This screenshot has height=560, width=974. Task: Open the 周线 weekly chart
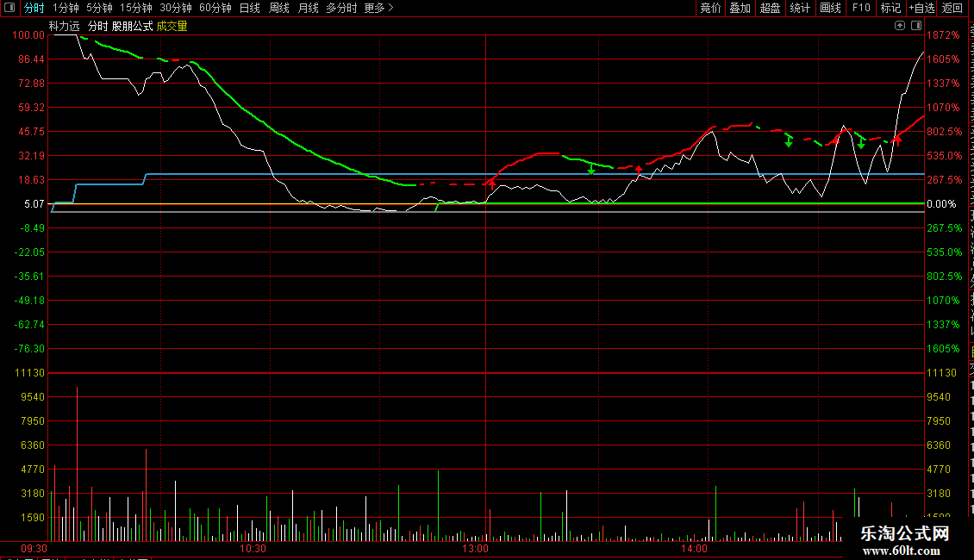pyautogui.click(x=279, y=8)
